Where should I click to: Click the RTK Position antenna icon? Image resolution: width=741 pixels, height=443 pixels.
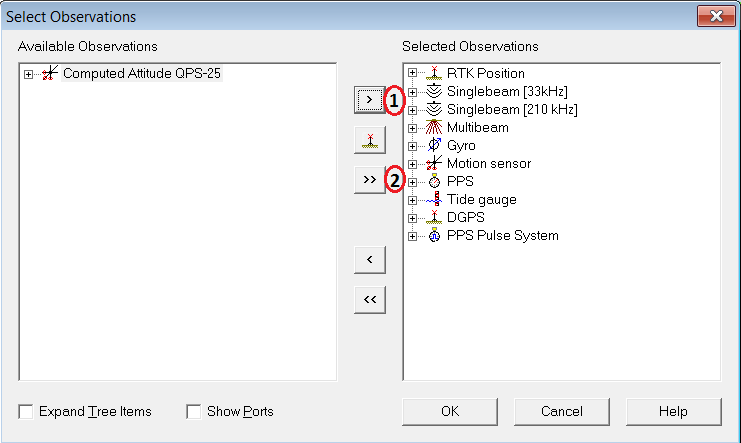(x=434, y=73)
